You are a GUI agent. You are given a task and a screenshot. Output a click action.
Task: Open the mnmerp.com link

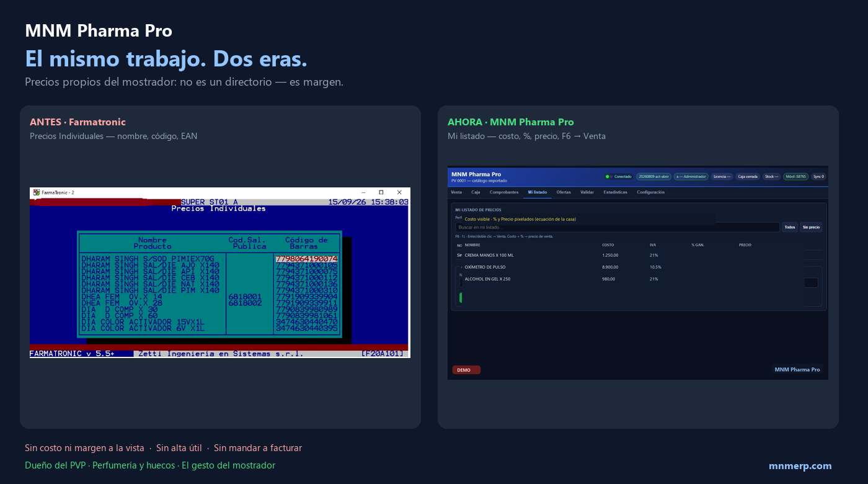tap(800, 466)
